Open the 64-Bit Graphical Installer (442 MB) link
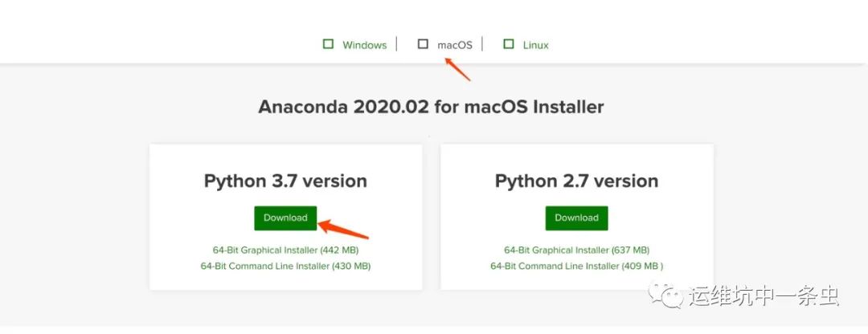Image resolution: width=868 pixels, height=334 pixels. click(x=285, y=250)
